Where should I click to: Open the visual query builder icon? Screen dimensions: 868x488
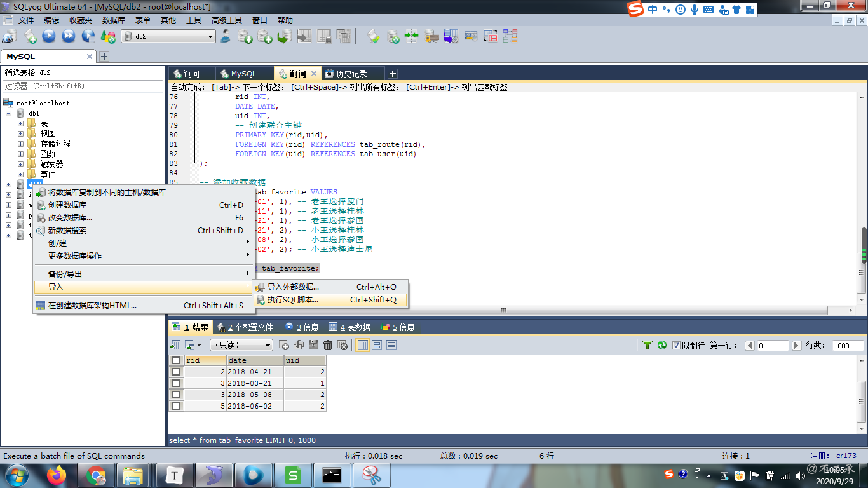point(490,36)
